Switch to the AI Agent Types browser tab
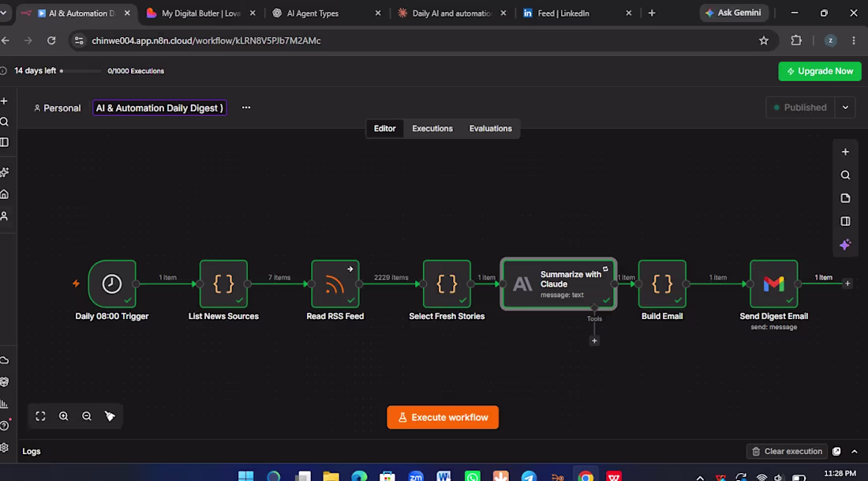 click(327, 13)
